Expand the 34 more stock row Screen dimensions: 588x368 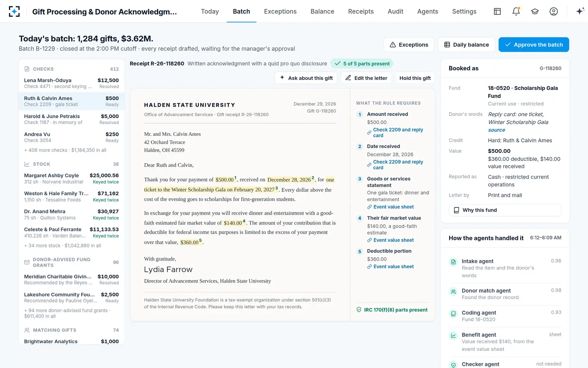click(x=62, y=246)
